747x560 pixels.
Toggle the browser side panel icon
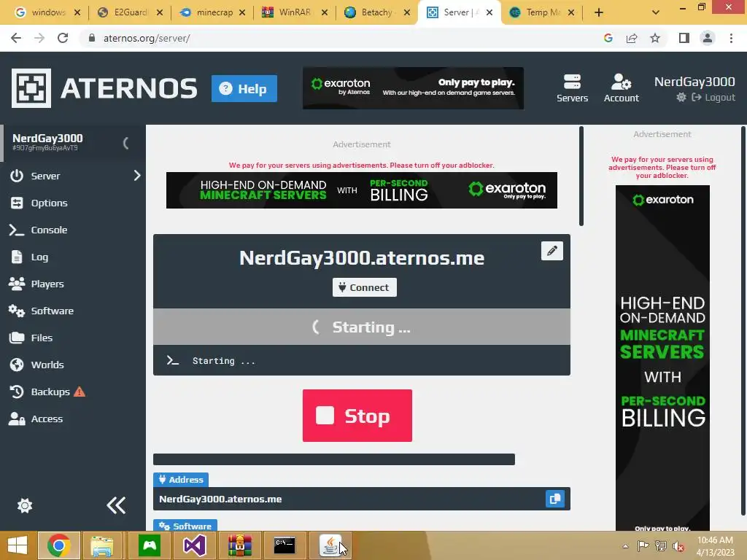pyautogui.click(x=684, y=38)
